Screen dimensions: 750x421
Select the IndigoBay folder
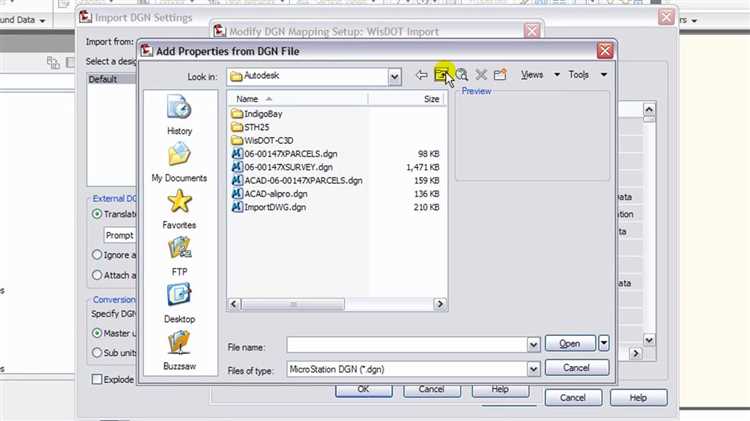click(x=257, y=114)
